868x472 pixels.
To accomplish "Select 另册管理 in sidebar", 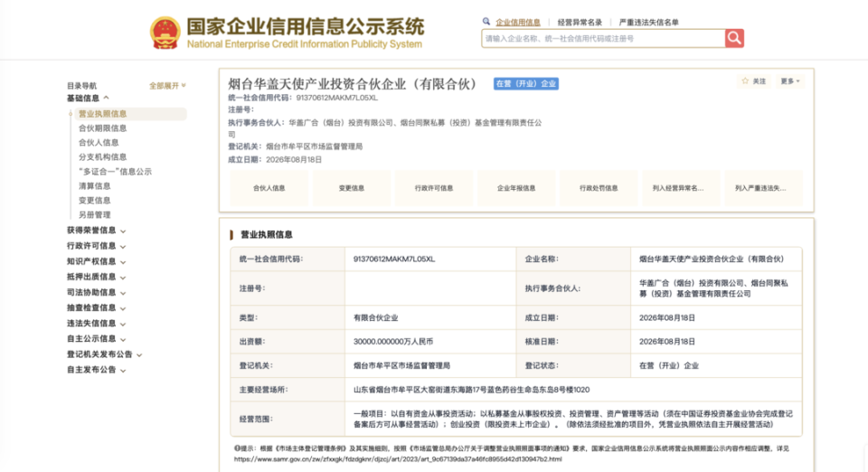I will tap(95, 214).
